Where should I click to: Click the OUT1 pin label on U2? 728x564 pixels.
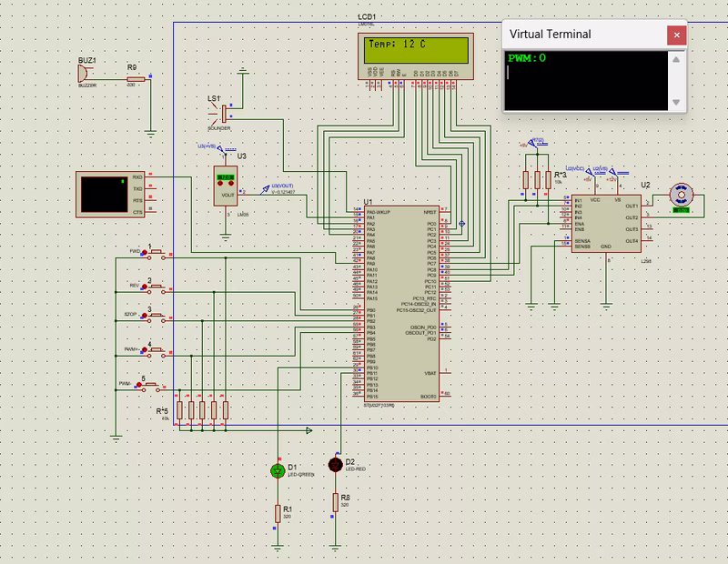pyautogui.click(x=632, y=206)
